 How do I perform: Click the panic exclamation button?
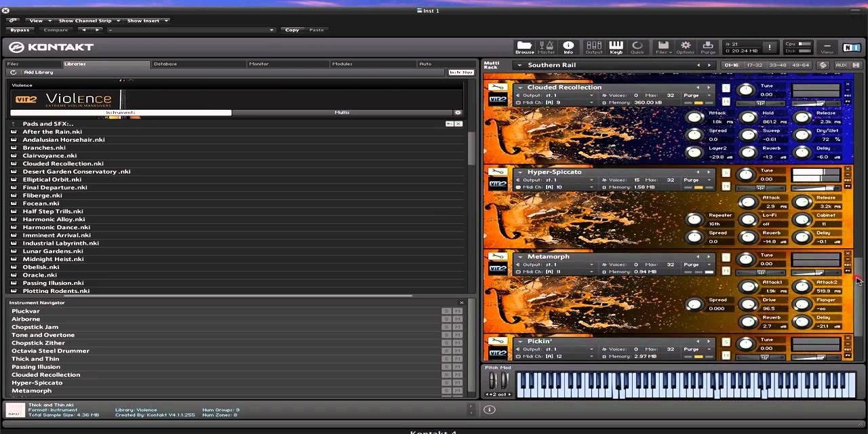[x=770, y=47]
